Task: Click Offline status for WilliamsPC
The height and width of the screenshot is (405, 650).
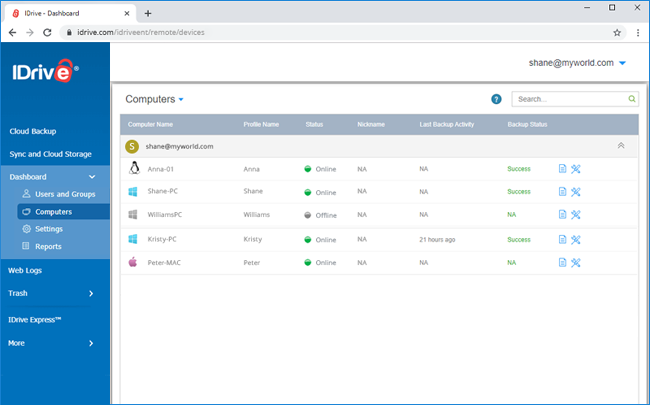Action: point(320,215)
